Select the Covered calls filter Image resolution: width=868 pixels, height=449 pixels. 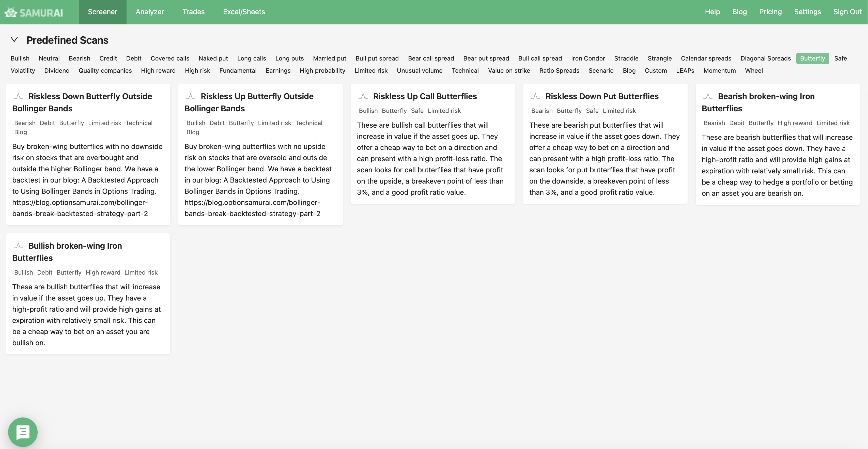pyautogui.click(x=170, y=58)
